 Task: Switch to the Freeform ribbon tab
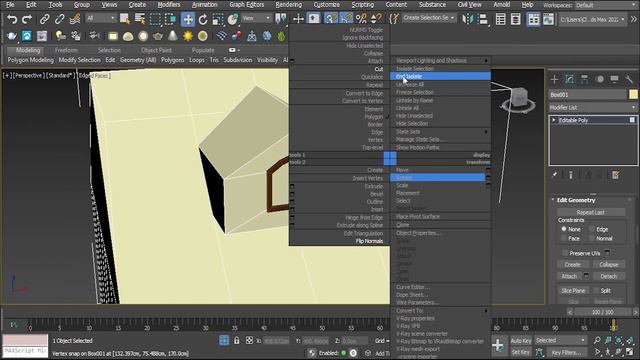[66, 50]
